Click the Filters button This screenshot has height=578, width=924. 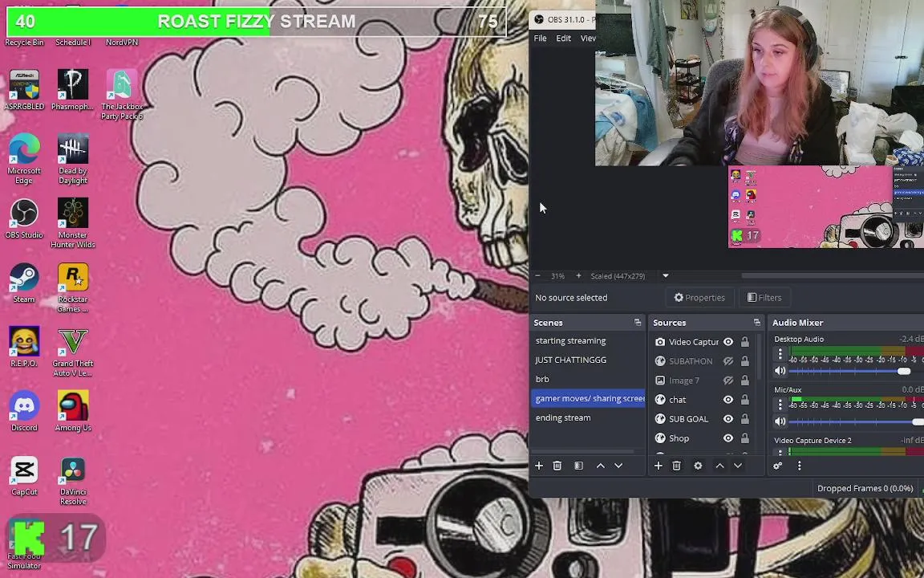click(764, 298)
